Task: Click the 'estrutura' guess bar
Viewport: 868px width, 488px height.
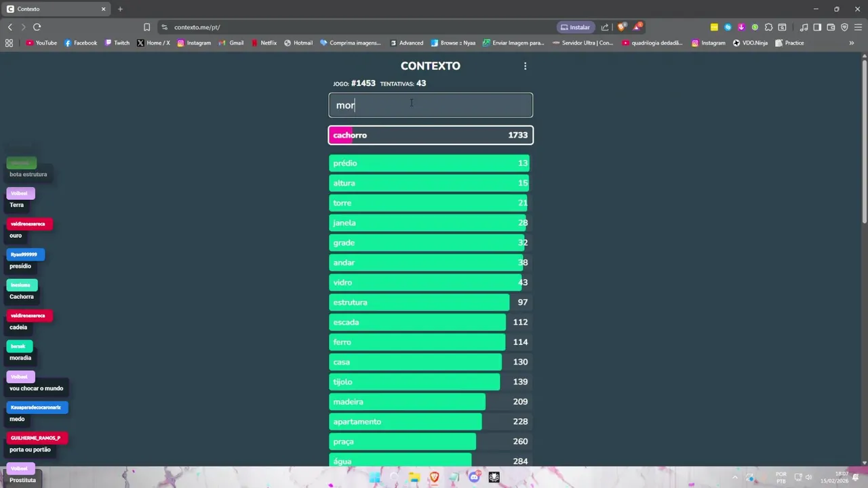Action: (x=429, y=302)
